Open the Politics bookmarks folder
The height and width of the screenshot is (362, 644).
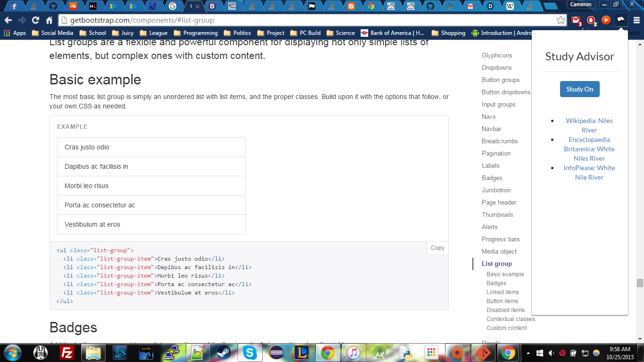[237, 33]
